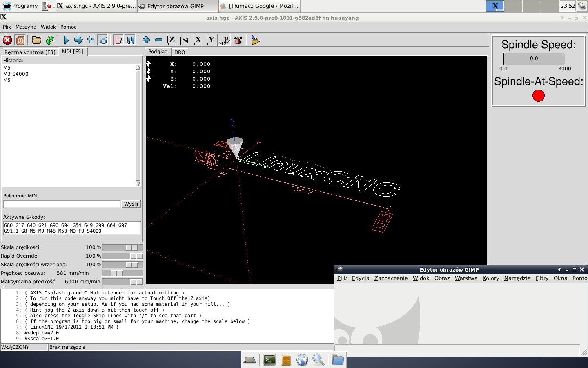Click the MDI history scrollbar
The height and width of the screenshot is (368, 588).
point(138,126)
